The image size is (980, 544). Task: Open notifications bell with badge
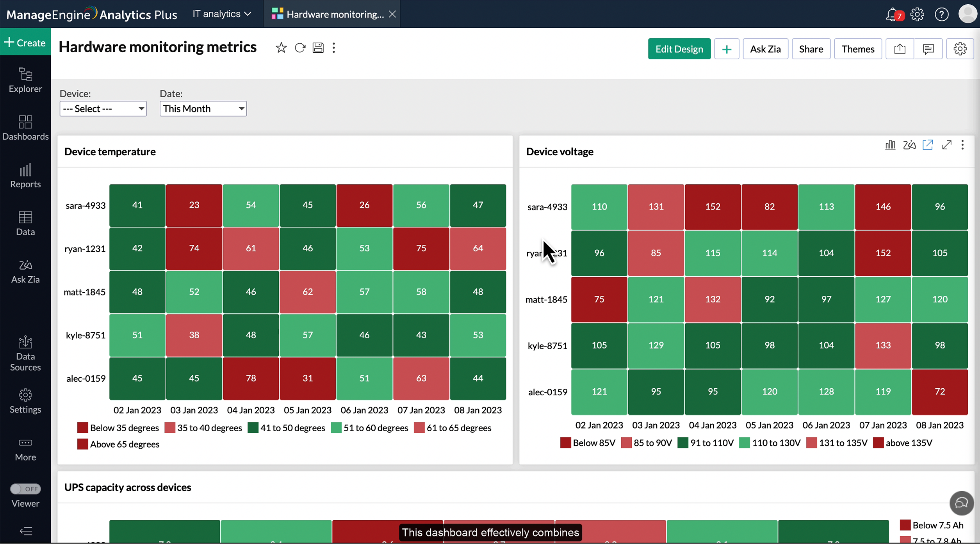[x=893, y=15]
